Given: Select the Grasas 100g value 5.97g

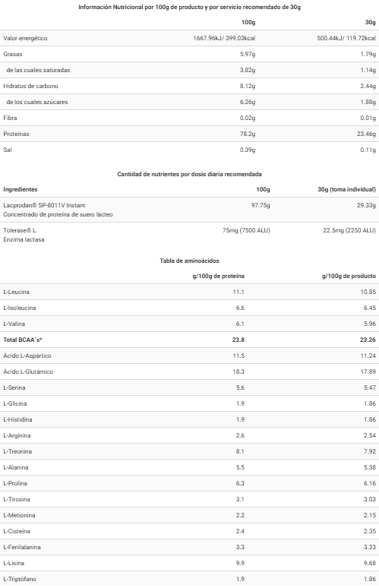Looking at the screenshot, I should (248, 54).
